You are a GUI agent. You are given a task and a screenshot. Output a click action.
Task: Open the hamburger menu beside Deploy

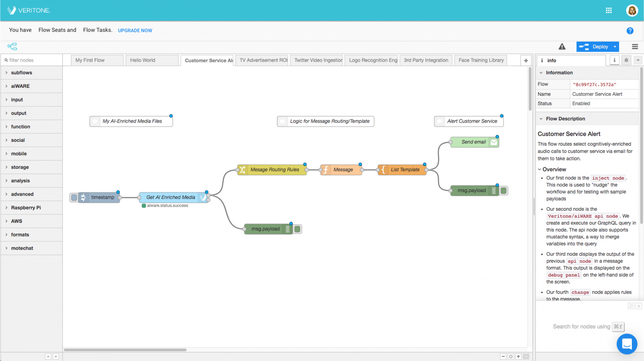pyautogui.click(x=635, y=47)
